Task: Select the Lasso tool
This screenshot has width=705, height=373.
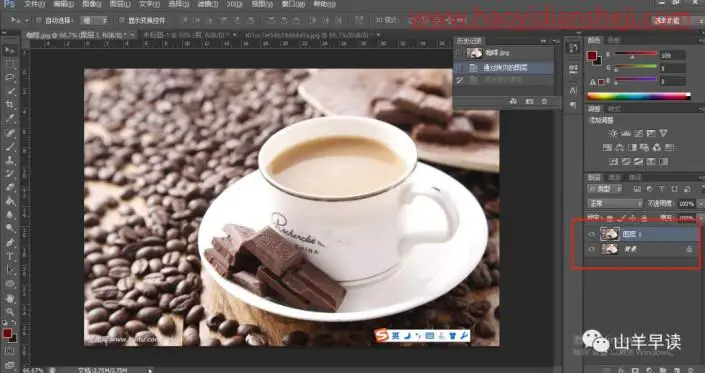Action: pyautogui.click(x=10, y=77)
